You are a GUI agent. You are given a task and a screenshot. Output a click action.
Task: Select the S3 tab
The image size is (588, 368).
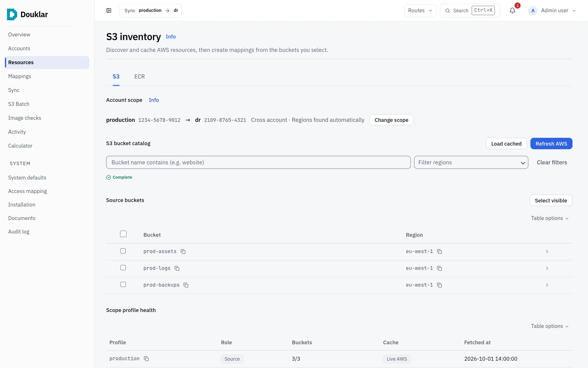(x=116, y=76)
